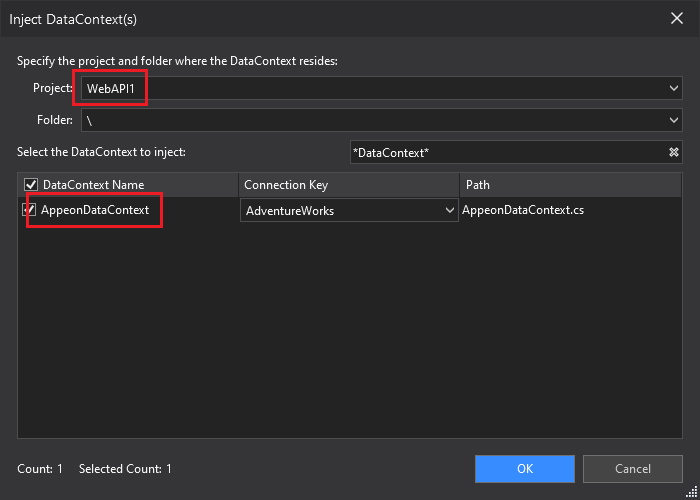Click the backslash text in Folder field

pyautogui.click(x=89, y=120)
